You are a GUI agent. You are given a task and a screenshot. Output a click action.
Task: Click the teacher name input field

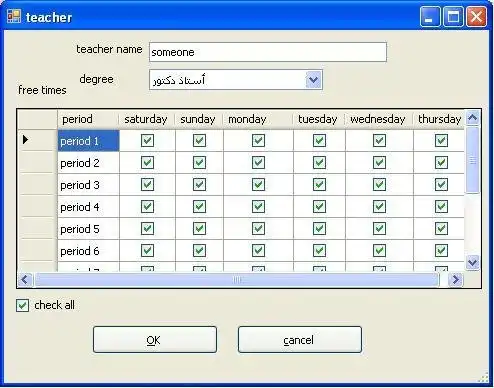click(x=268, y=52)
